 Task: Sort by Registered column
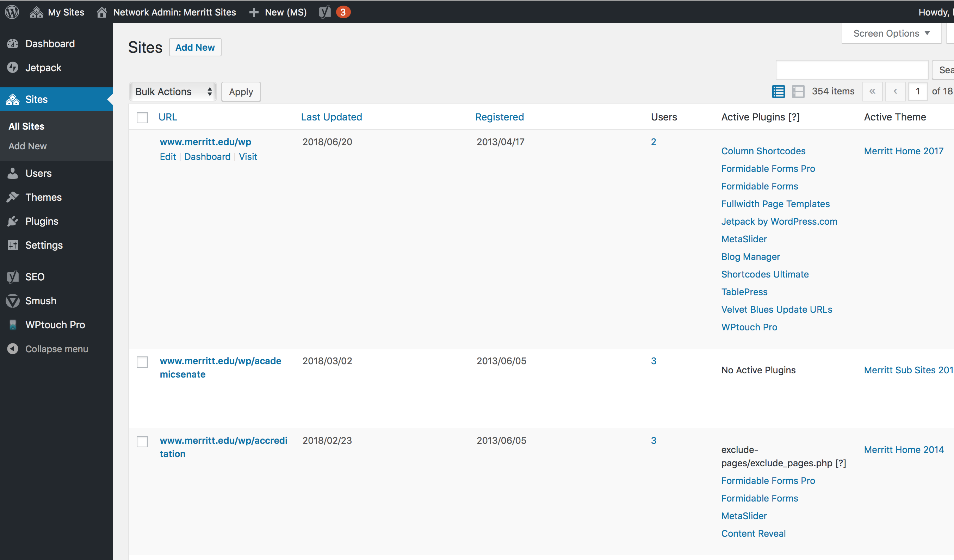[x=499, y=117]
